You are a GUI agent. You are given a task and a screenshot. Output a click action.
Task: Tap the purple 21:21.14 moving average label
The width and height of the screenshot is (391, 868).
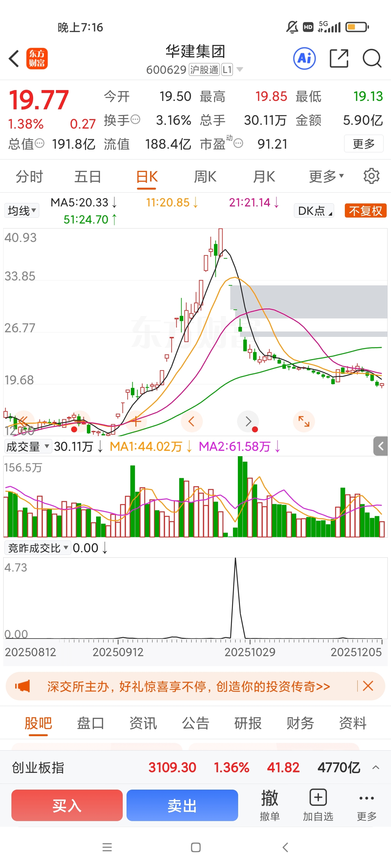tap(254, 202)
